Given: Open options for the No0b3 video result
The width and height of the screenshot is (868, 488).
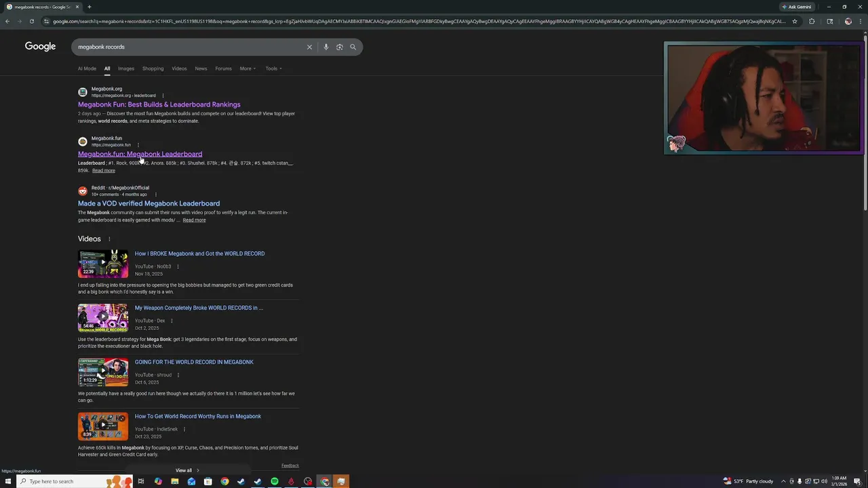Looking at the screenshot, I should point(178,267).
